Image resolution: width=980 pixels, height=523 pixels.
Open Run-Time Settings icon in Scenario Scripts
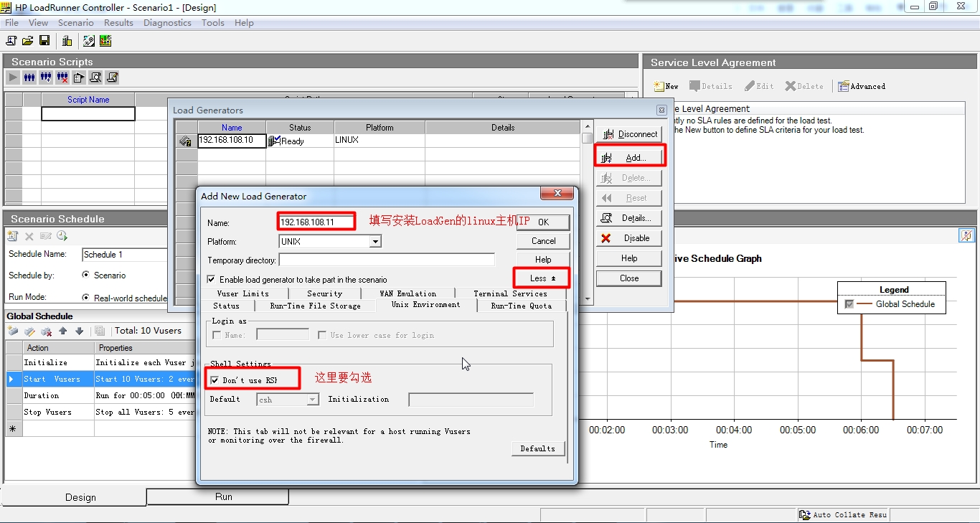tap(79, 77)
